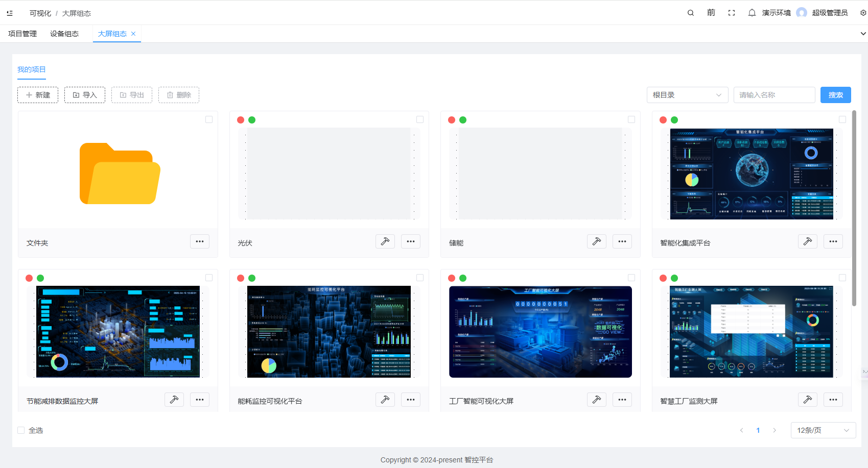
Task: Click the 新建 button
Action: click(x=38, y=95)
